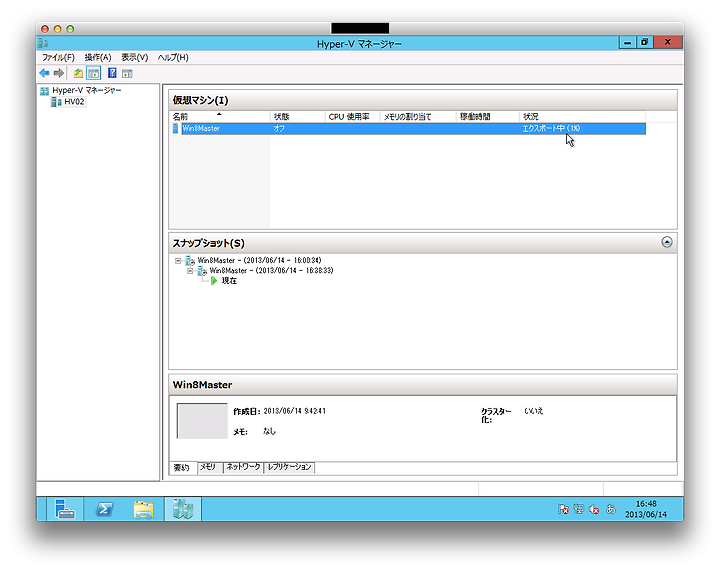Sort by 名前 column header
This screenshot has height=571, width=720.
tap(219, 117)
